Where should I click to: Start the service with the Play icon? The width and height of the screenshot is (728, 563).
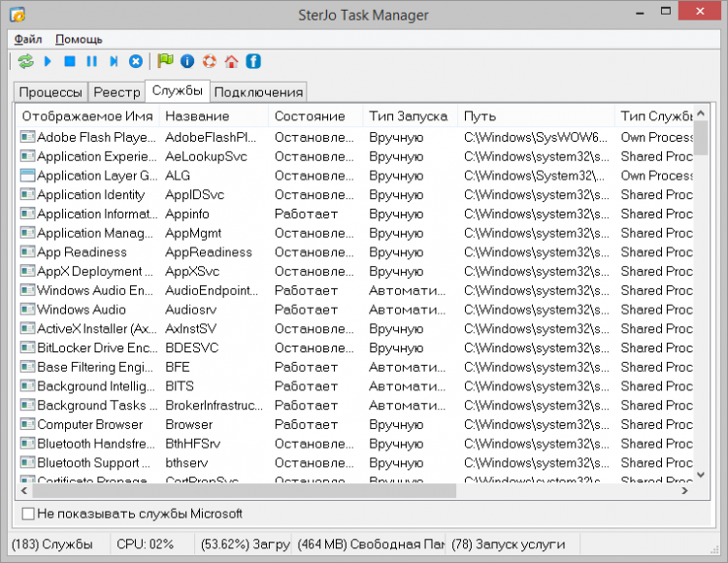[49, 61]
